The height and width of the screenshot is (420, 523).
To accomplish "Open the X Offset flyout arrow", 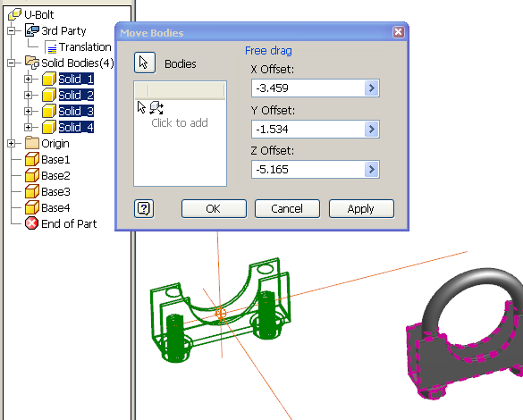I will point(372,88).
